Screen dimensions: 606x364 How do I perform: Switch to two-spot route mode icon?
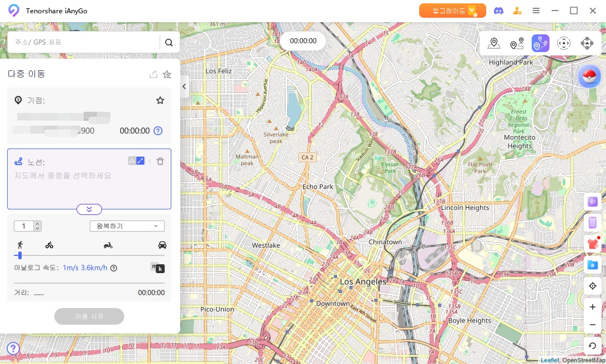pyautogui.click(x=517, y=43)
